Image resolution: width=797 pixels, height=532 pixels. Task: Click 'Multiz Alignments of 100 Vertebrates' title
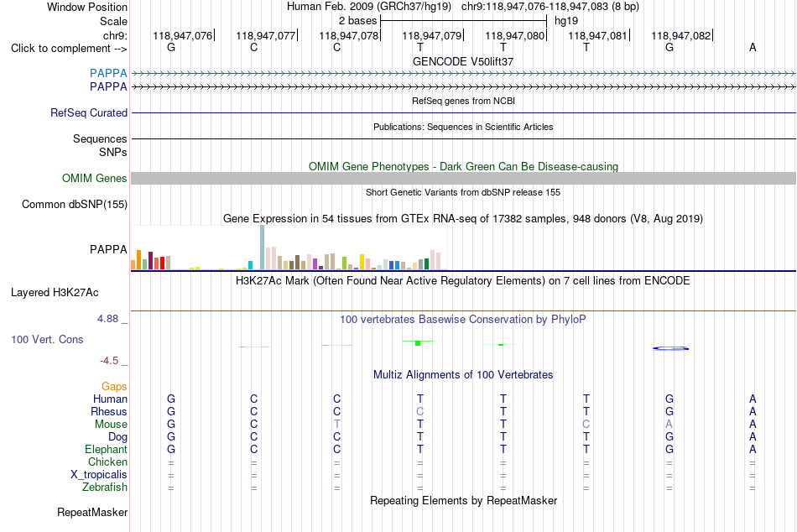[463, 375]
